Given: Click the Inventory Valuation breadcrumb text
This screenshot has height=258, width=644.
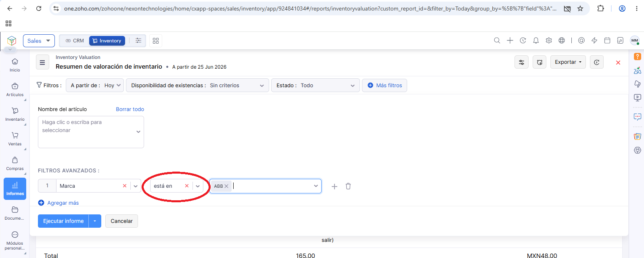Looking at the screenshot, I should 78,57.
